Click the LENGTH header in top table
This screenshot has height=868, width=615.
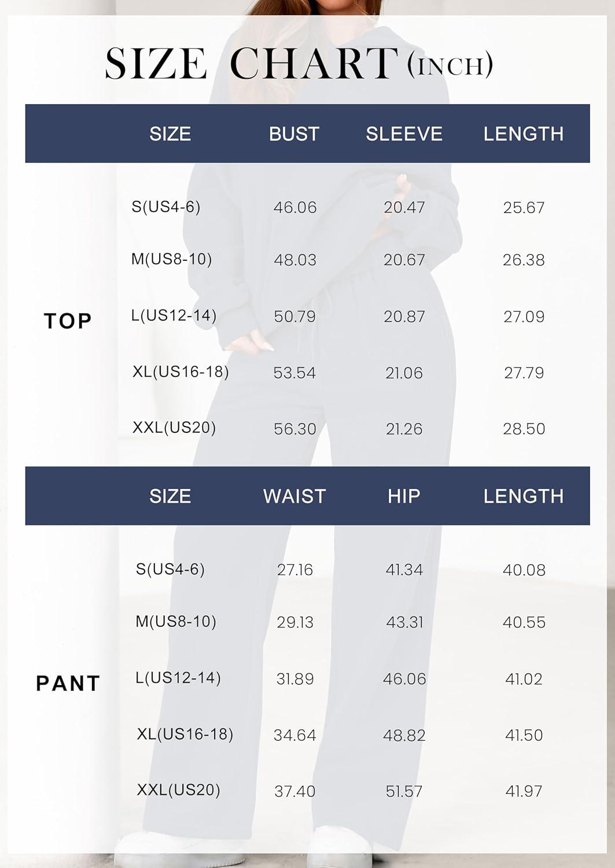click(523, 134)
